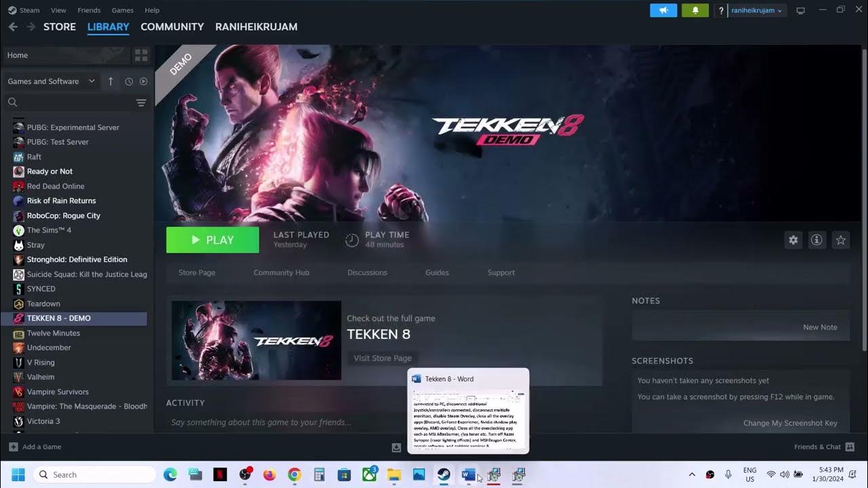Click Change My Screenshot Key
Screen dimensions: 868x488
pos(790,423)
